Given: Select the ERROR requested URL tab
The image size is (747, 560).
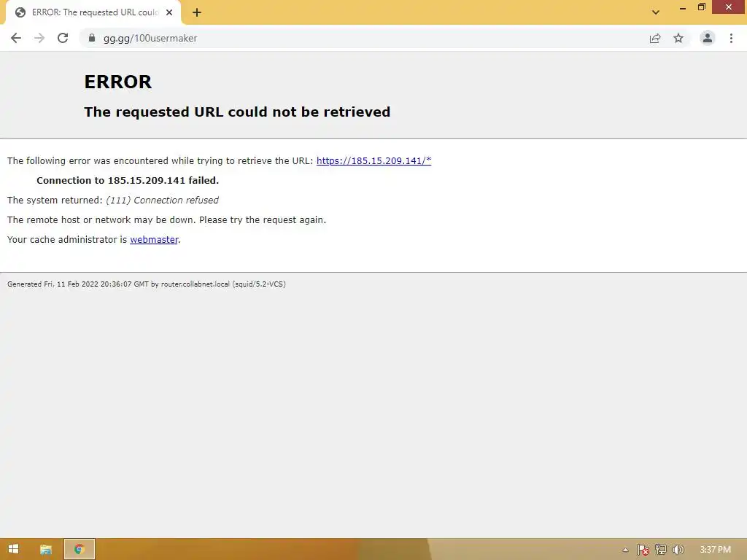Looking at the screenshot, I should (x=93, y=12).
